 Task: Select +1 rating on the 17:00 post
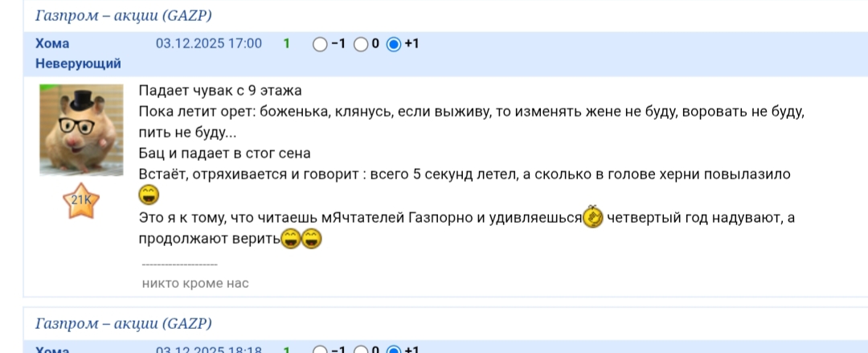[394, 44]
